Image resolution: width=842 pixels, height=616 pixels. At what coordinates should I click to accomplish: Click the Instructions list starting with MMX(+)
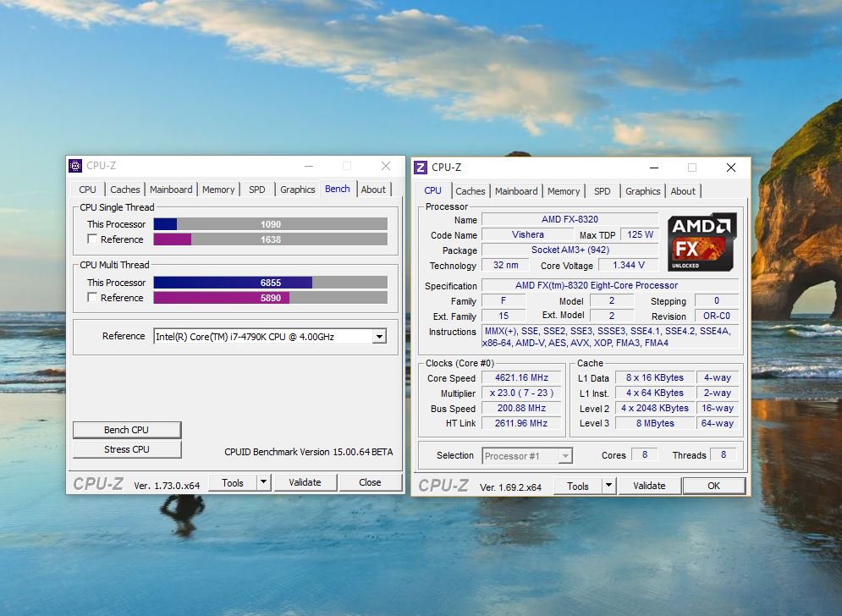[610, 337]
